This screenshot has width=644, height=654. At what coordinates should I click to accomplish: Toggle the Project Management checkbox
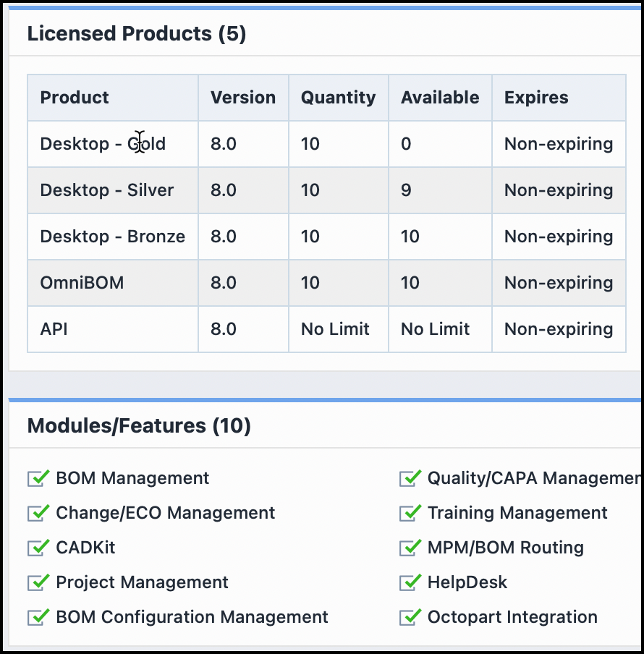point(38,582)
